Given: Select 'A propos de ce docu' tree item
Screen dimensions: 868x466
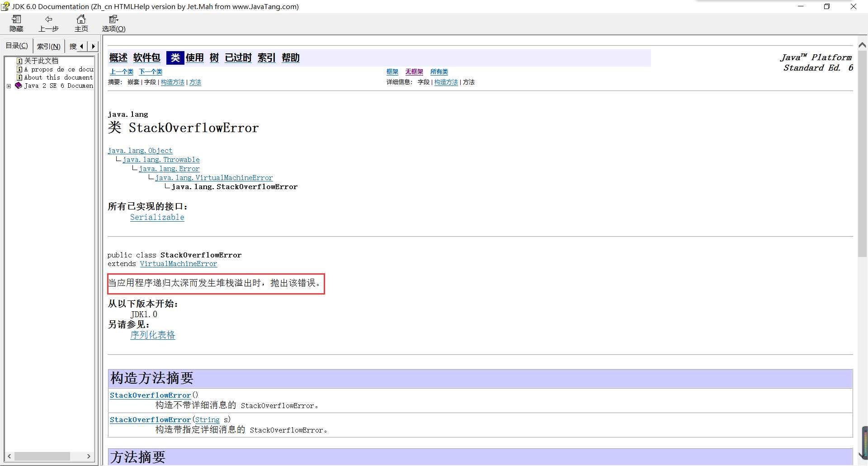Looking at the screenshot, I should click(59, 69).
